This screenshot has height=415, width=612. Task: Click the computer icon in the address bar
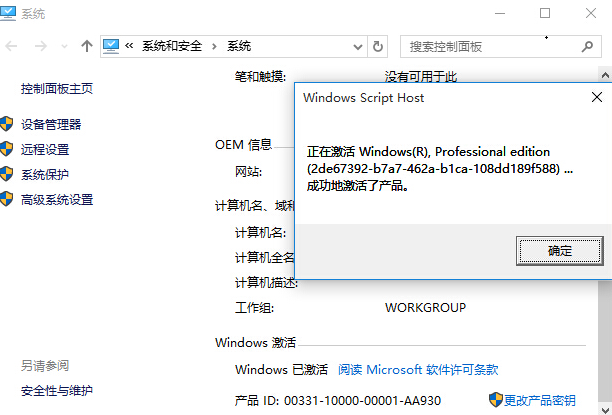pyautogui.click(x=111, y=46)
